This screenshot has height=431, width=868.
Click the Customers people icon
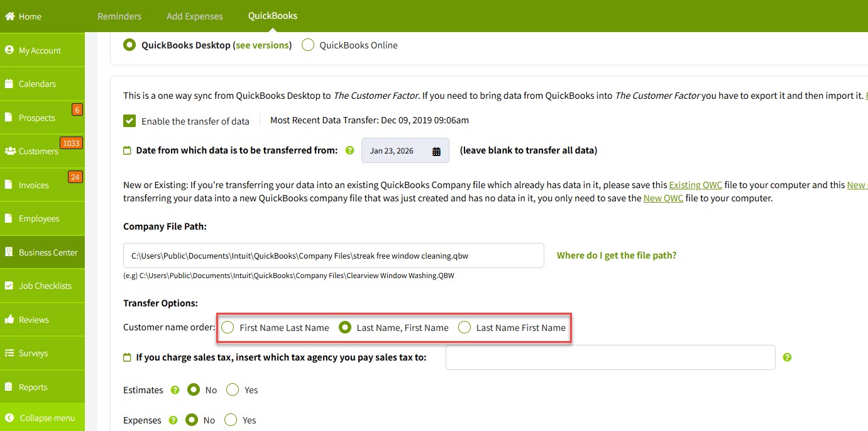10,151
